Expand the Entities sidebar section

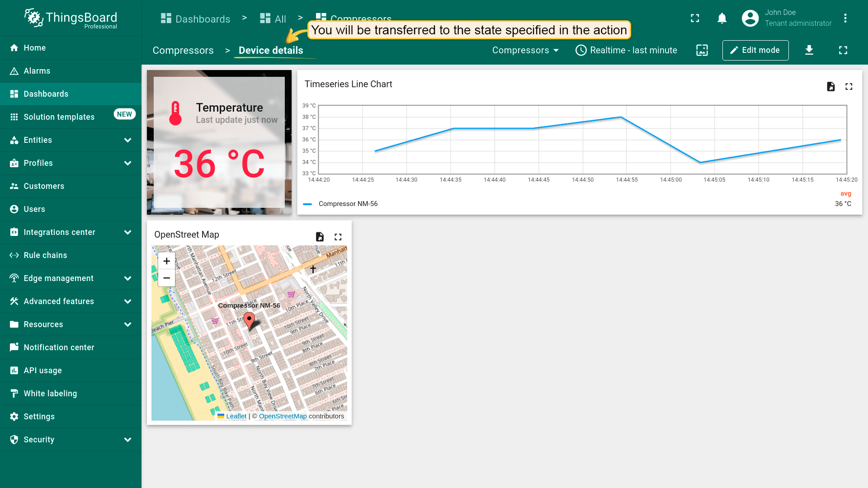point(127,140)
